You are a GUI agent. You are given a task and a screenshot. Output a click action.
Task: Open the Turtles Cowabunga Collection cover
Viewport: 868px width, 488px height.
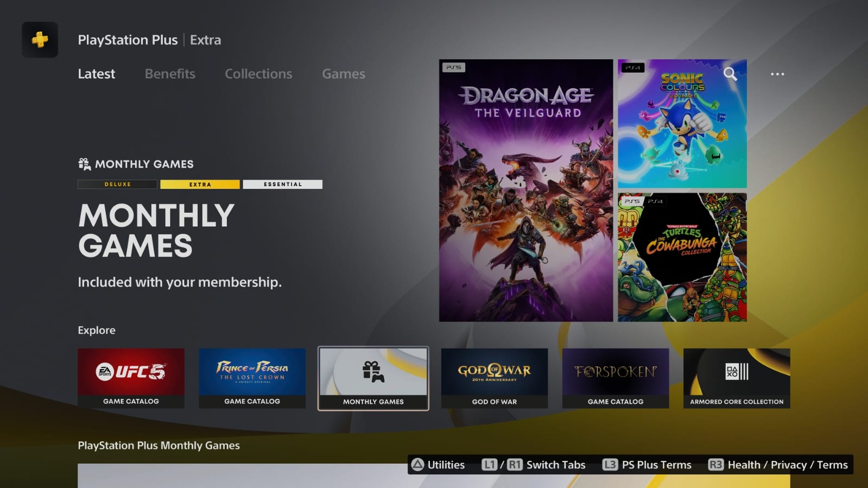point(682,257)
